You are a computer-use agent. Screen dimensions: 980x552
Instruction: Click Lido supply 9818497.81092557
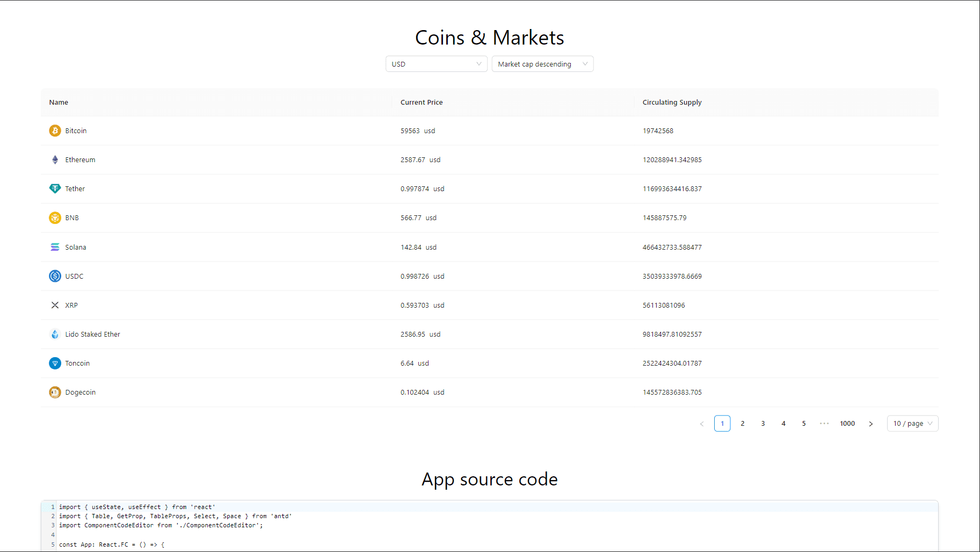[x=672, y=334]
